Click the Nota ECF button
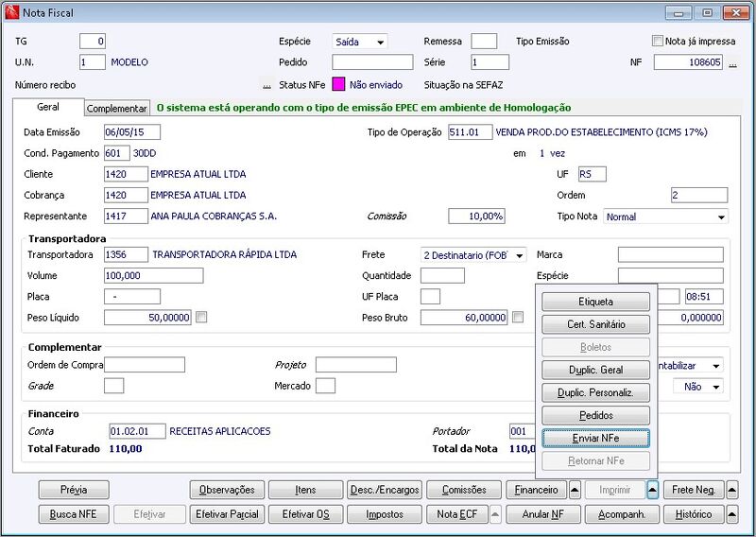 pos(457,515)
